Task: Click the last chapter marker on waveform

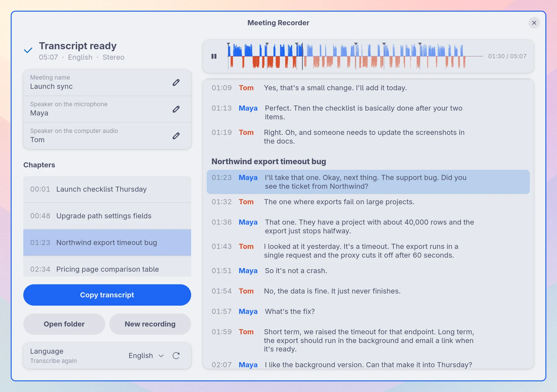Action: coord(420,44)
